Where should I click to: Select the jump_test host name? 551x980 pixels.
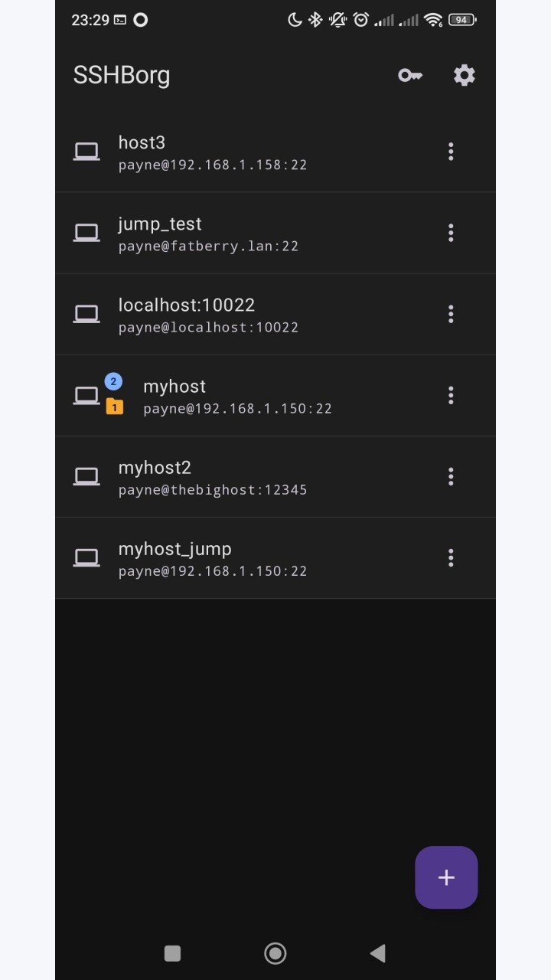pyautogui.click(x=160, y=224)
